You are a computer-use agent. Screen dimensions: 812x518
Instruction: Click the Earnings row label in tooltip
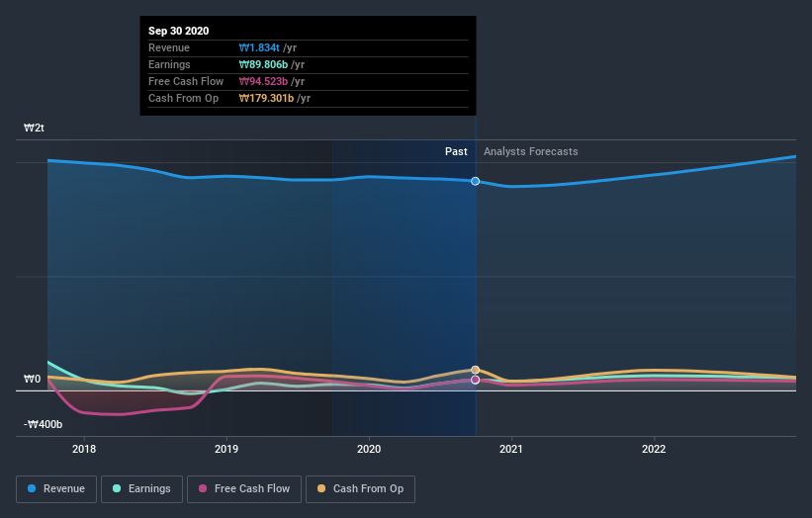coord(169,64)
